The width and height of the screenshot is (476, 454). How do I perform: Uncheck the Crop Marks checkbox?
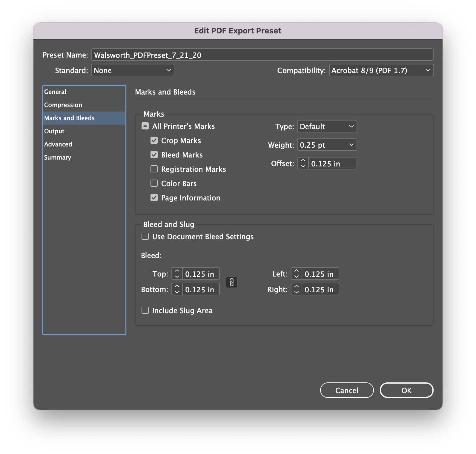(154, 140)
